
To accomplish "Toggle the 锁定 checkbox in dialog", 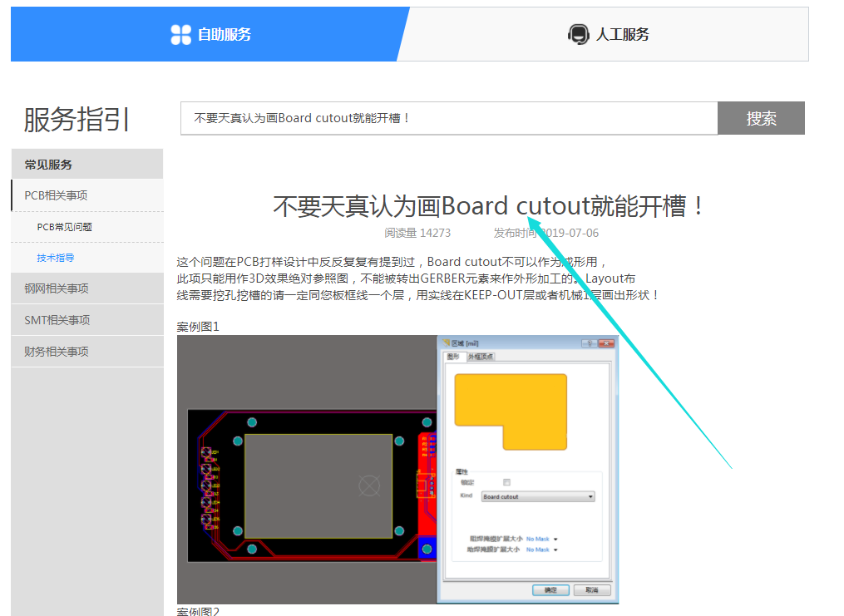I will point(506,482).
